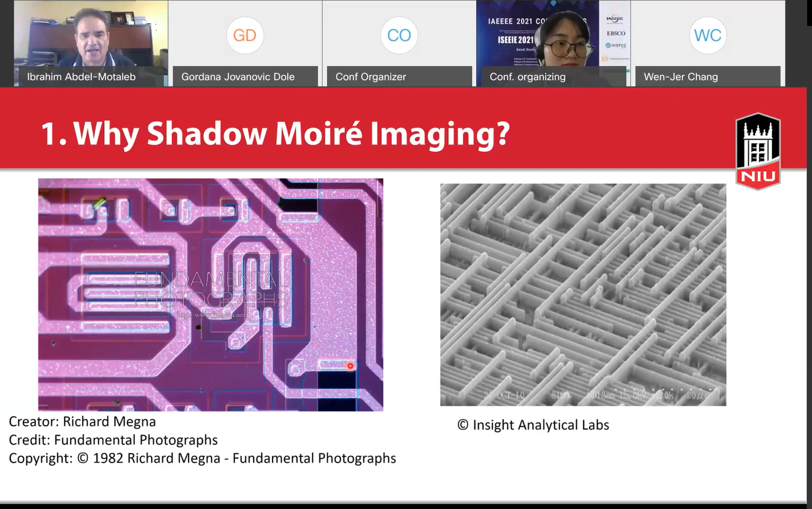
Task: Click the CO avatar circle
Action: pos(399,36)
